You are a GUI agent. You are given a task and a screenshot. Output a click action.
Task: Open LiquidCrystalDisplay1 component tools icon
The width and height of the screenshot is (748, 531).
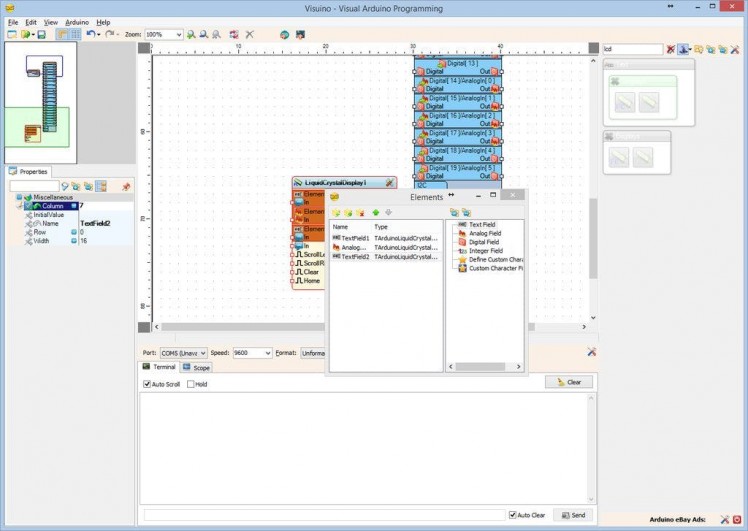coord(389,183)
